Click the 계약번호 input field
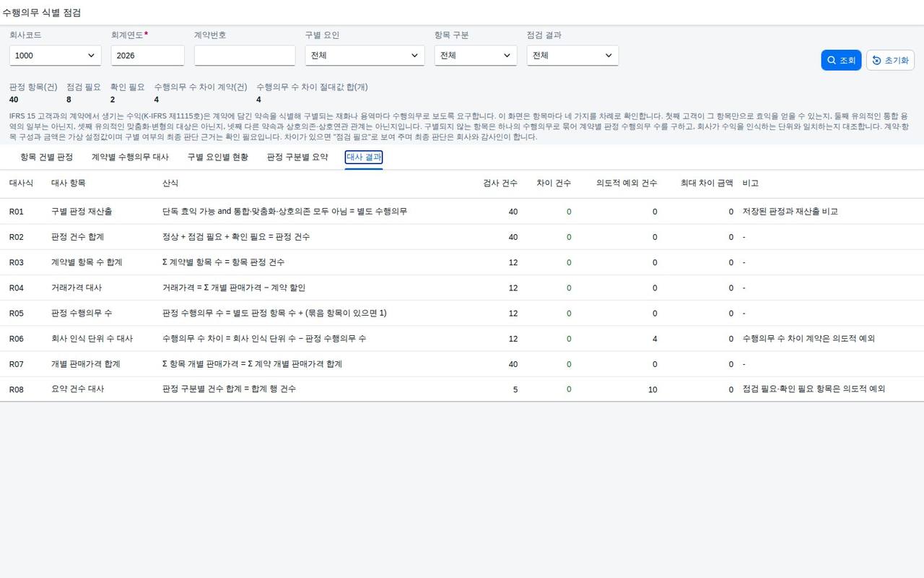Viewport: 924px width, 578px height. click(245, 56)
